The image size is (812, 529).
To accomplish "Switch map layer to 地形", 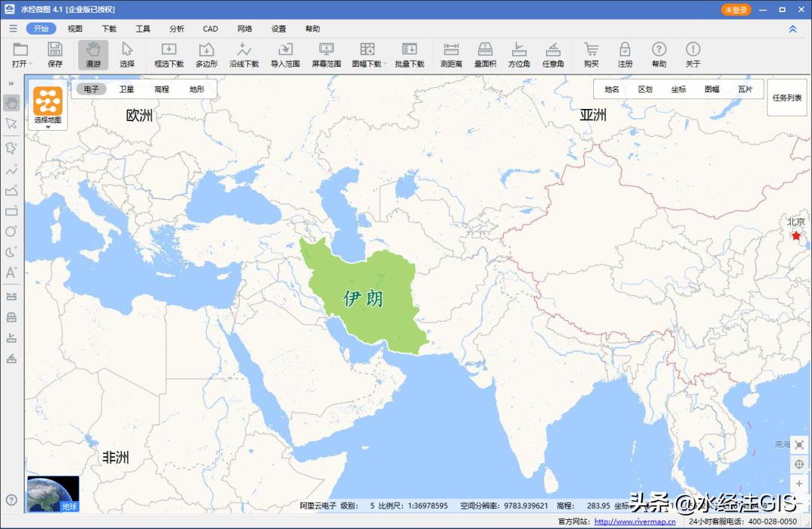I will 197,89.
